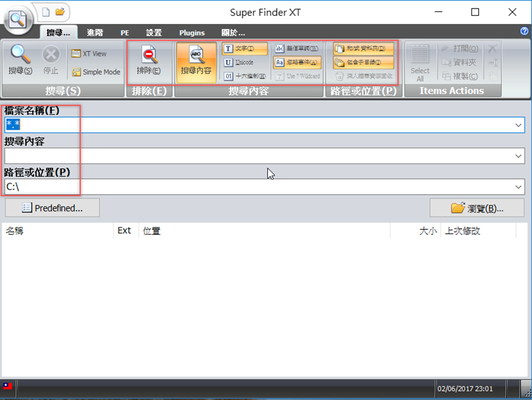This screenshot has width=532, height=400.
Task: Switch to XT View
Action: pyautogui.click(x=89, y=54)
